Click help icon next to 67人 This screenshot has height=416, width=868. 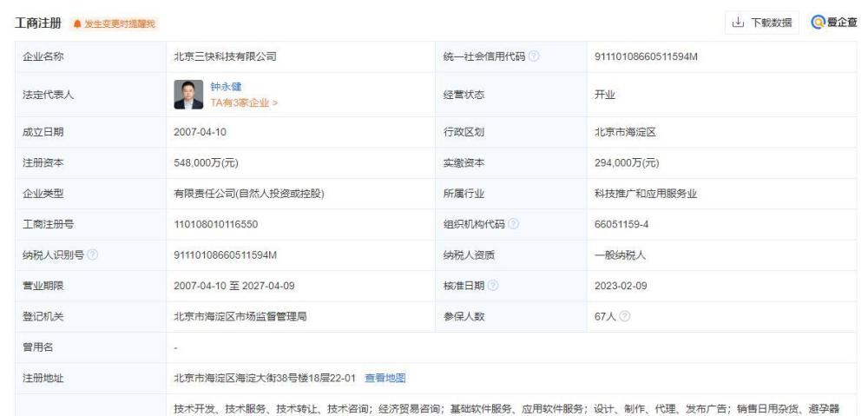(x=624, y=316)
